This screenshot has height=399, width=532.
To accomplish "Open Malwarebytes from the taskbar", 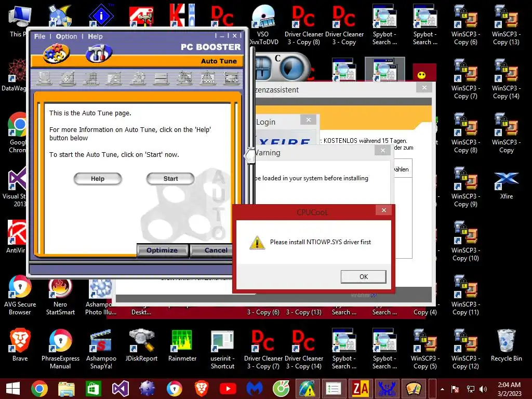I will point(255,389).
